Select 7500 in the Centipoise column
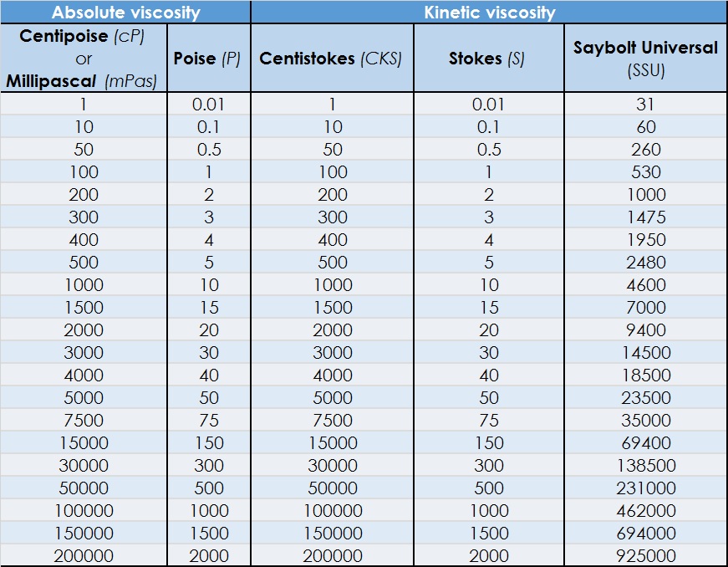This screenshot has height=567, width=728. click(84, 421)
